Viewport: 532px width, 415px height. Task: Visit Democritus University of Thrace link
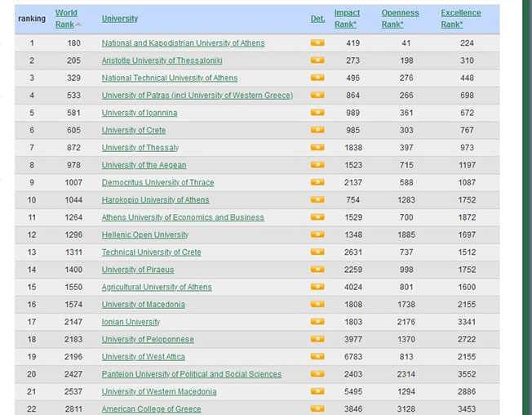(157, 182)
